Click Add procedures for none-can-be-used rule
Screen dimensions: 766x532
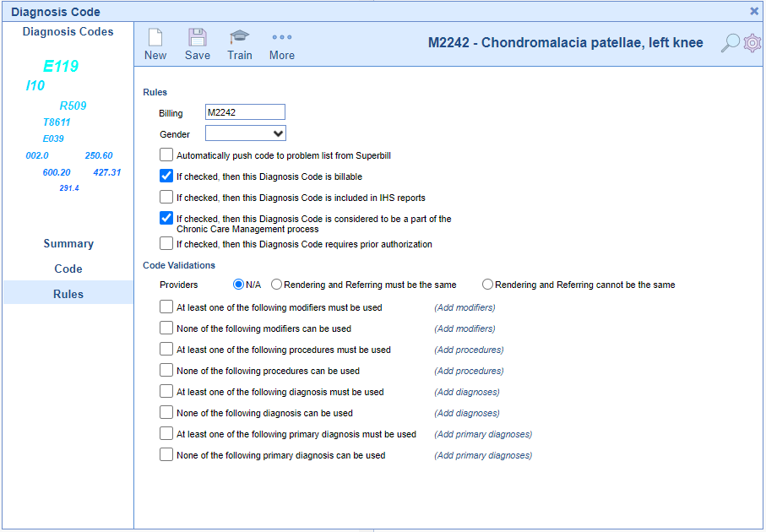469,371
